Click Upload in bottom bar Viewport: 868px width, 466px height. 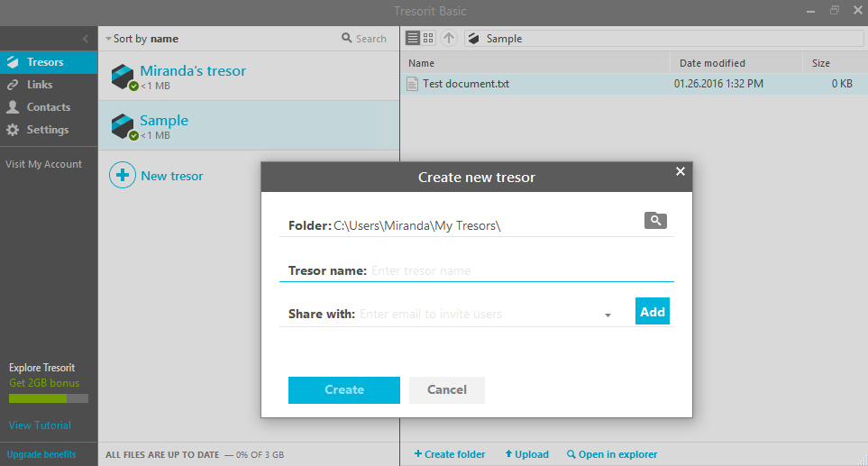526,454
